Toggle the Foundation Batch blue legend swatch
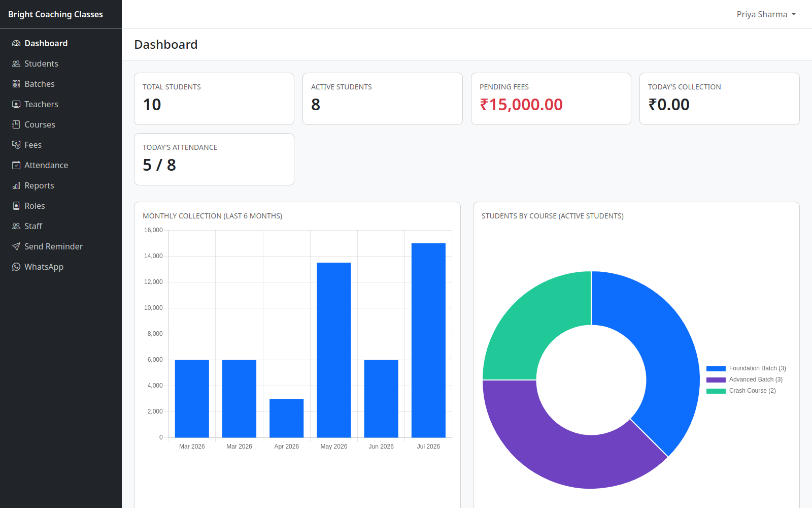Screen dimensions: 812x508 click(x=716, y=368)
